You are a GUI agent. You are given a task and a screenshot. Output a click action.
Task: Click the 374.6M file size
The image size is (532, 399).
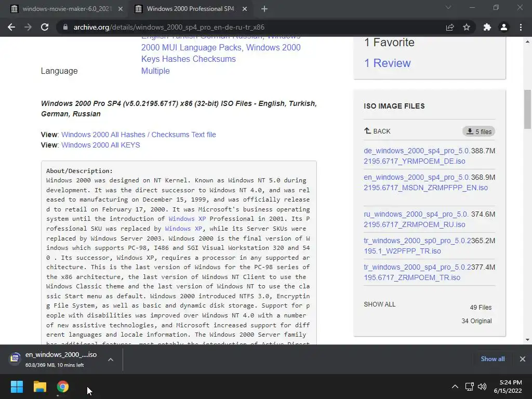click(x=483, y=214)
